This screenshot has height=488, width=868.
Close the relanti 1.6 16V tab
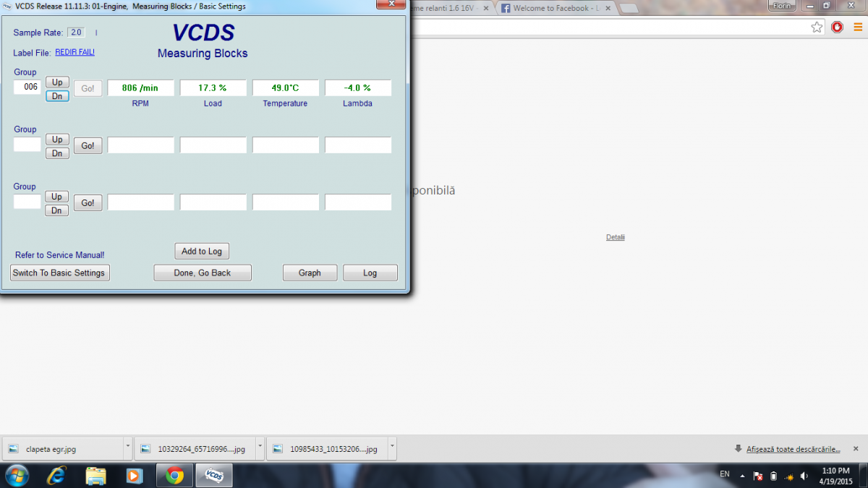coord(487,9)
